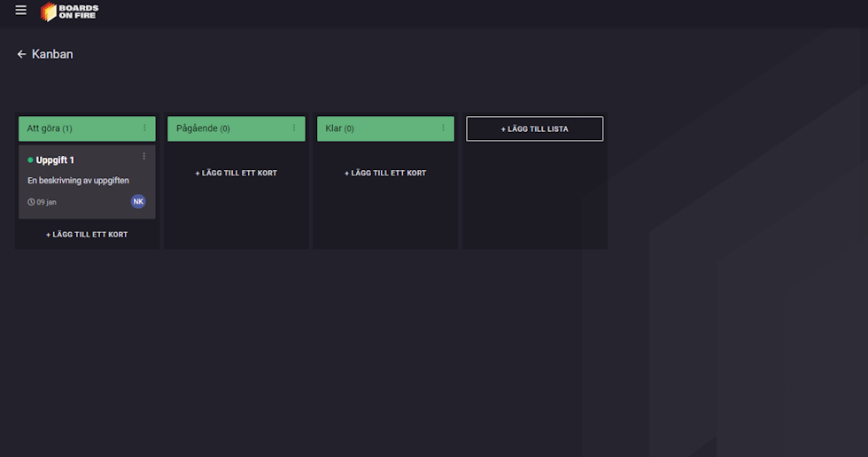Open the Uppgift 1 card title
Screen dimensions: 868x457
[55, 160]
